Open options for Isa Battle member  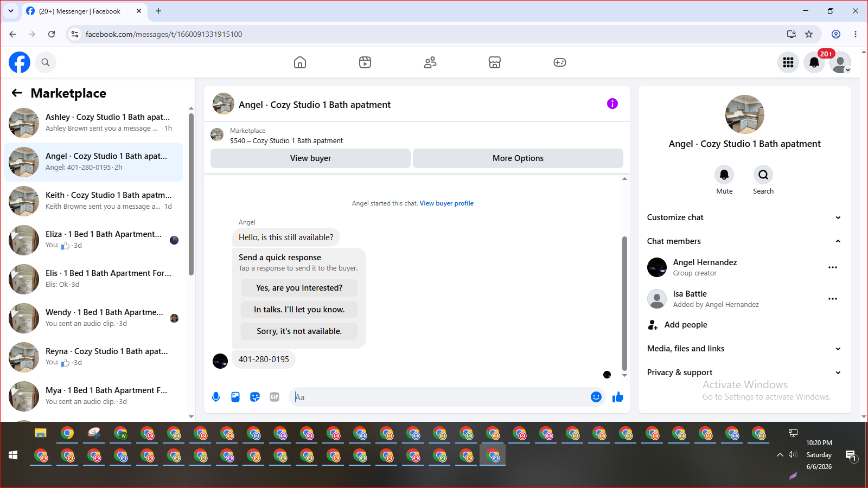[x=833, y=299]
